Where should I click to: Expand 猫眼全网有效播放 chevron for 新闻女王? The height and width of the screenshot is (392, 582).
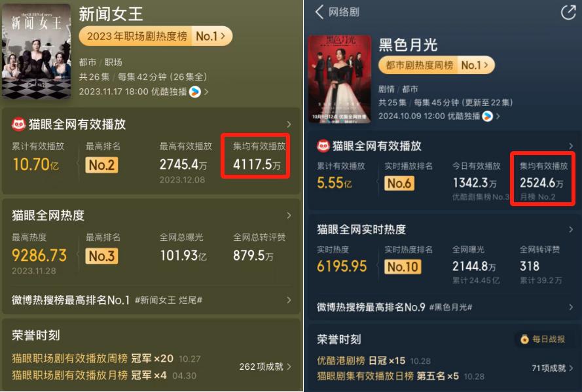pyautogui.click(x=289, y=124)
